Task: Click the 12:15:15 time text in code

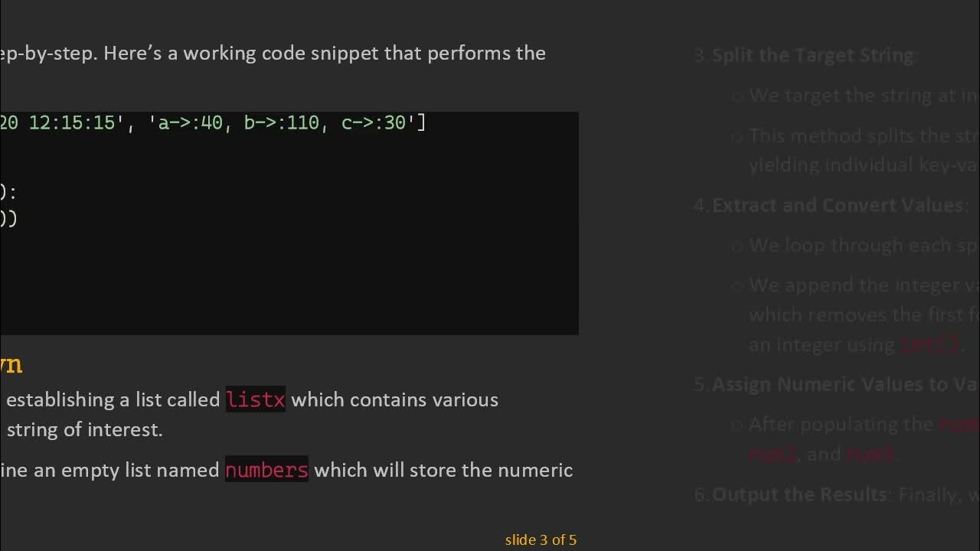Action: tap(71, 122)
